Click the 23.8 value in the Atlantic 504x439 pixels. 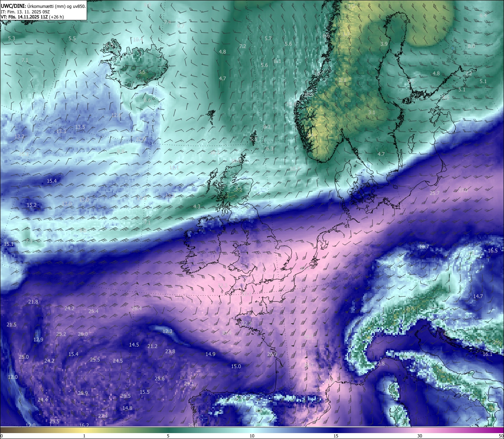tap(170, 351)
